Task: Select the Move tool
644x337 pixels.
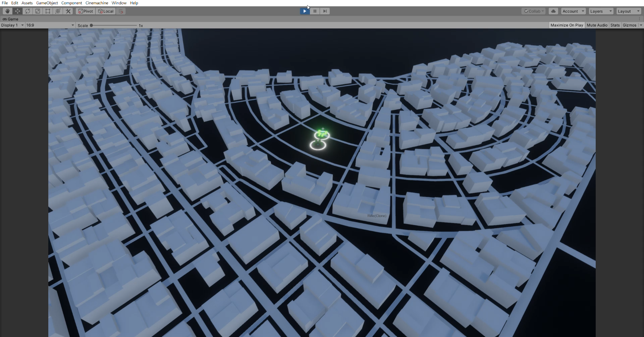Action: (x=17, y=11)
